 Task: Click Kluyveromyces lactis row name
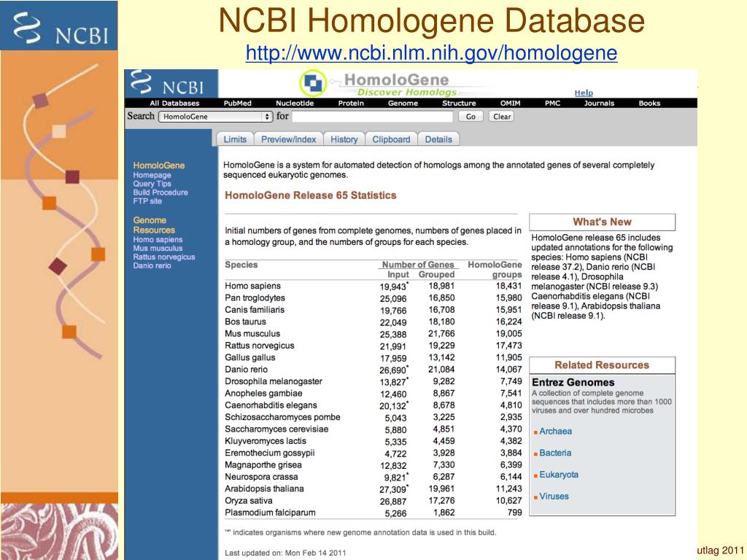266,441
